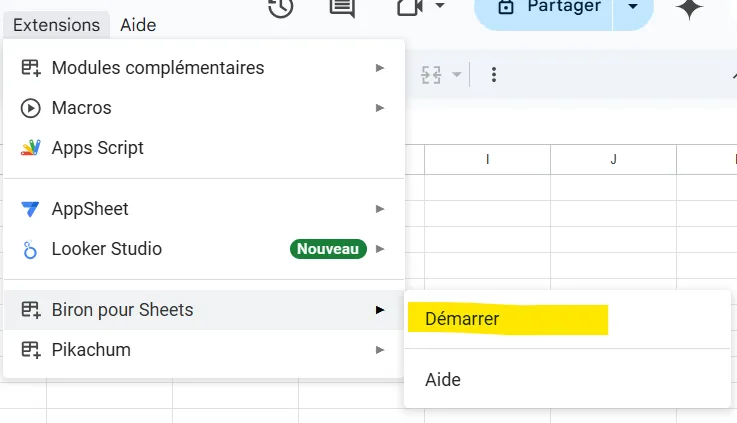
Task: Click Démarrer in the submenu
Action: [x=567, y=319]
